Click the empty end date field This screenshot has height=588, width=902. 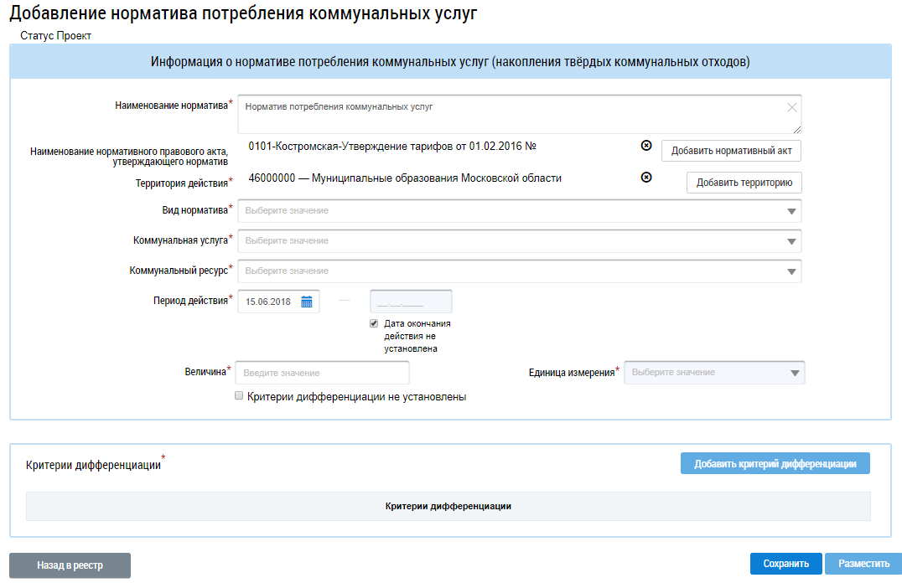click(411, 302)
